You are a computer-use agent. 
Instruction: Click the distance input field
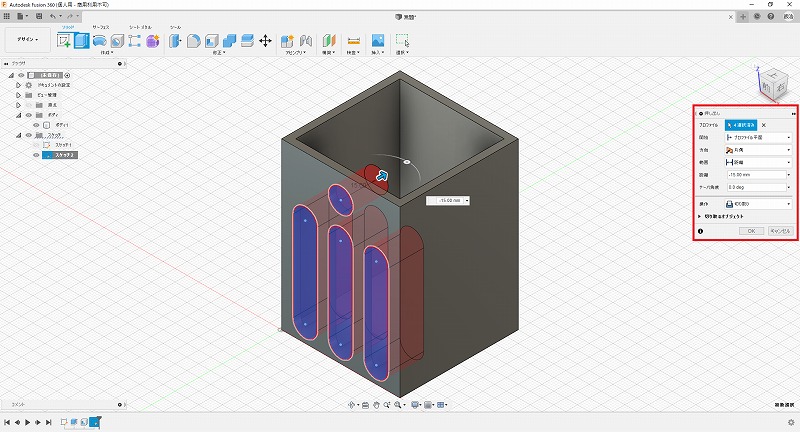(x=755, y=175)
